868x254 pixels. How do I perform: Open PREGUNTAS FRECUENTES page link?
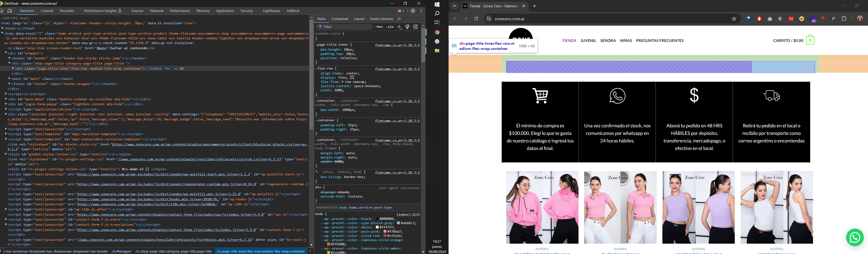[x=660, y=40]
